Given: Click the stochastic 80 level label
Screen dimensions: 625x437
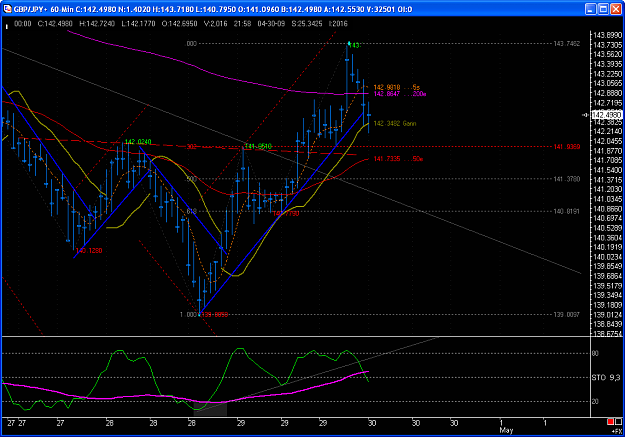Looking at the screenshot, I should pyautogui.click(x=595, y=353).
